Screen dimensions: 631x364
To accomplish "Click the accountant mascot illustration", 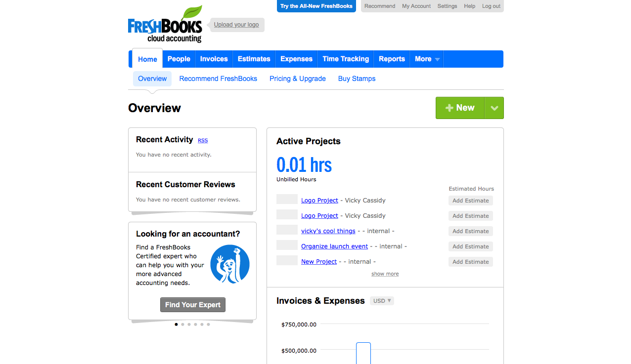I will (x=230, y=264).
